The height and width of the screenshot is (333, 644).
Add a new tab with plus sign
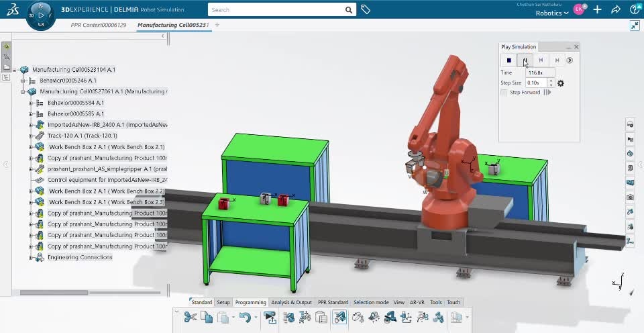pyautogui.click(x=217, y=25)
